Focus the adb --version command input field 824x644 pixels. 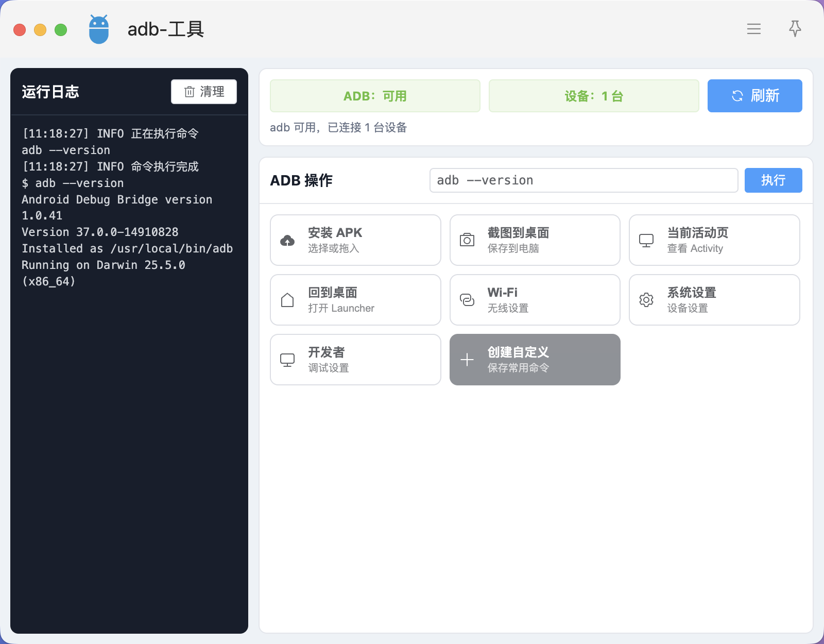(584, 180)
